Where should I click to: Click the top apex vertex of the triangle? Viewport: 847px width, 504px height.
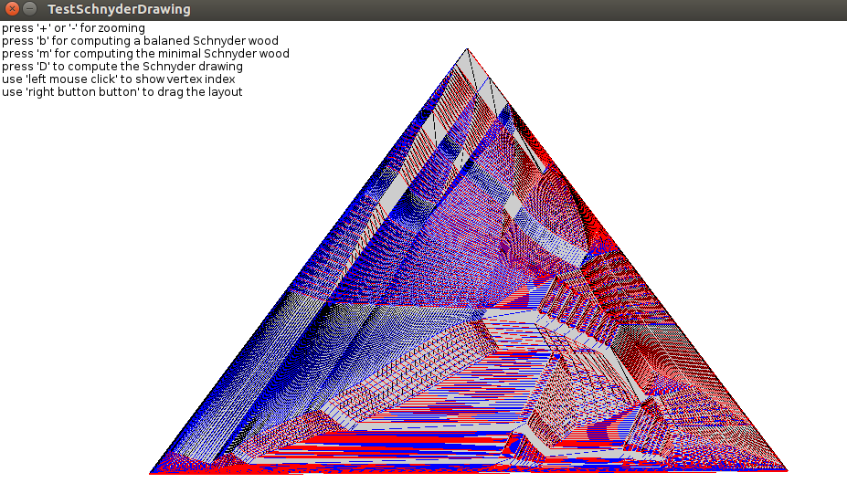tap(467, 49)
